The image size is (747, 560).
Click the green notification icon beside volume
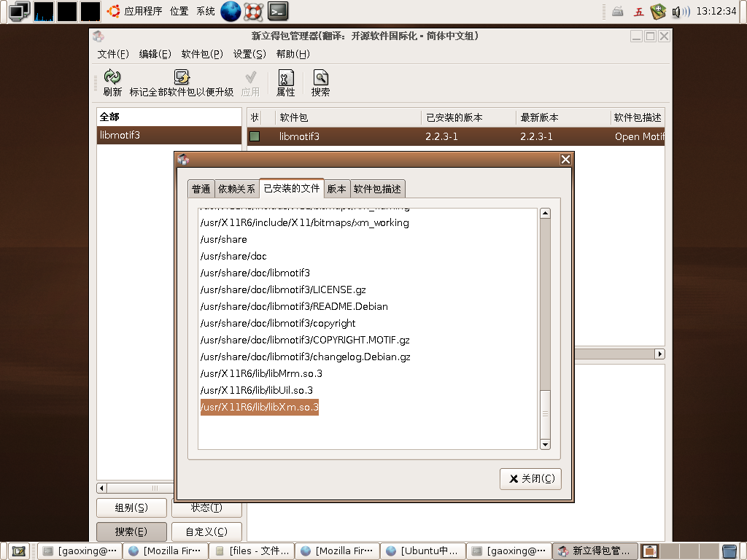pyautogui.click(x=658, y=12)
